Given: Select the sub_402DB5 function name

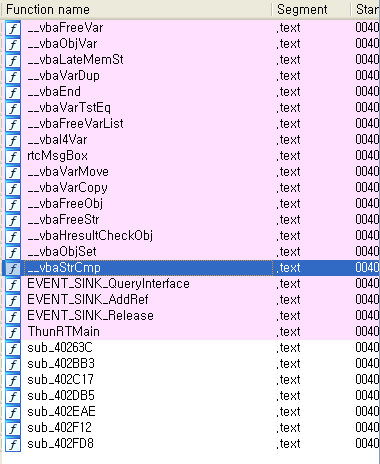Looking at the screenshot, I should [x=61, y=396].
